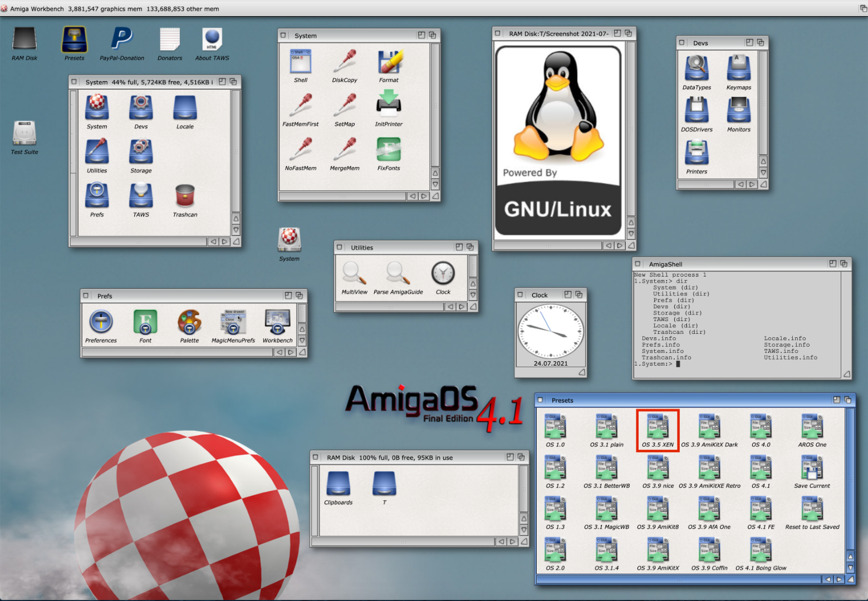Click the Prefs.info text in AmigaShell

pos(660,344)
